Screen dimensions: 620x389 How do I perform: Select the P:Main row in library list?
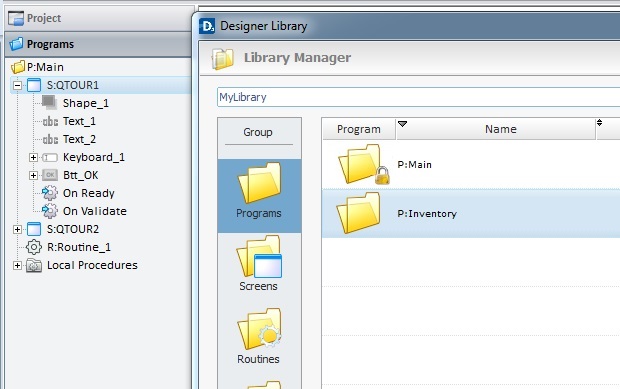(471, 164)
